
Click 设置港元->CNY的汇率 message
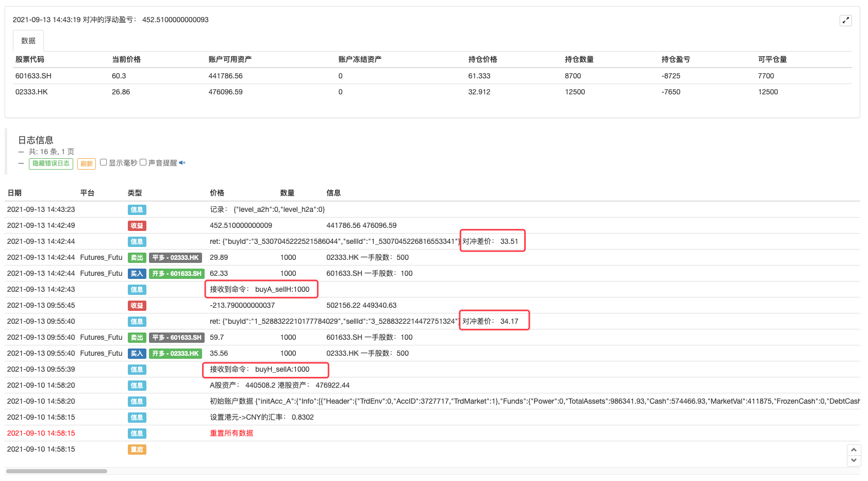pyautogui.click(x=262, y=418)
